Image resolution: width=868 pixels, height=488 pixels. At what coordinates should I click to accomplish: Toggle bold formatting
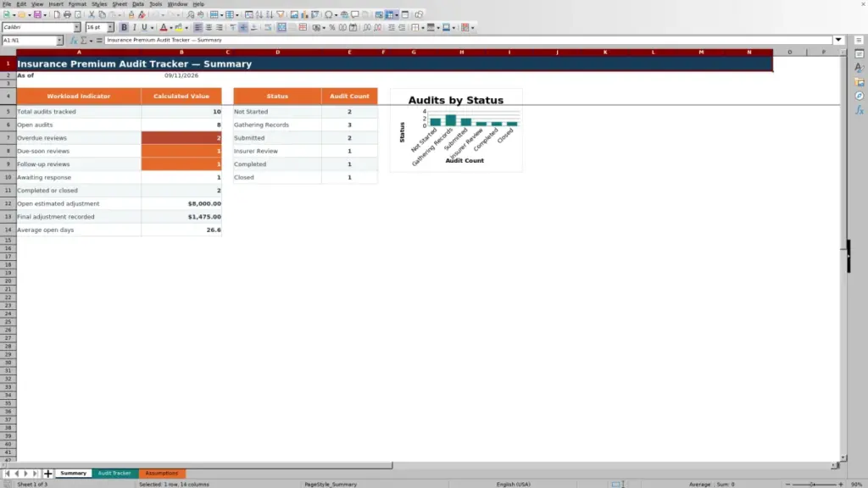tap(124, 27)
